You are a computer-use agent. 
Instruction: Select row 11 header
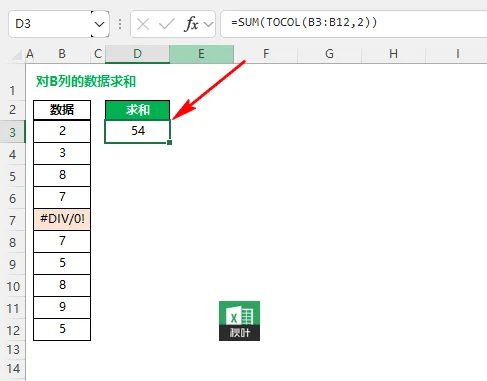13,308
